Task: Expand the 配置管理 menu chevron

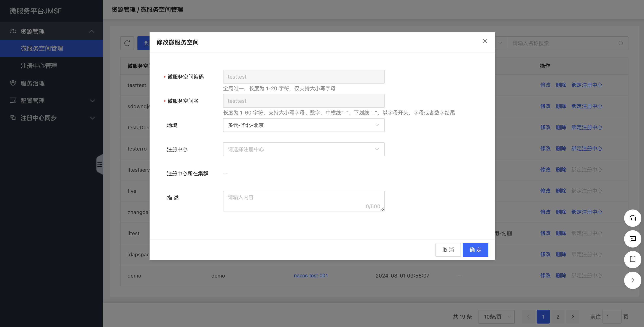Action: tap(92, 101)
